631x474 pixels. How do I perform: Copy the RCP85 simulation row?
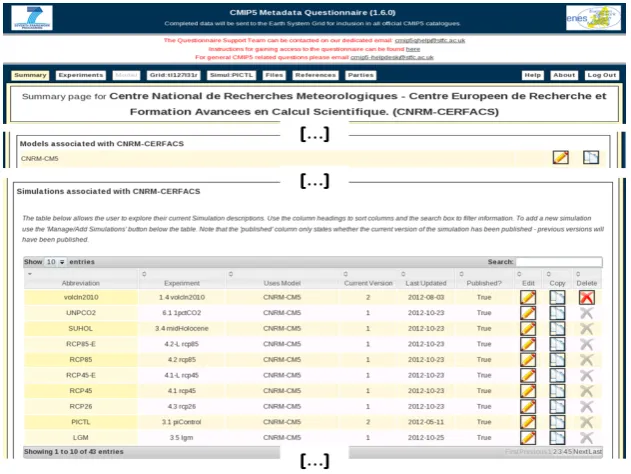557,360
